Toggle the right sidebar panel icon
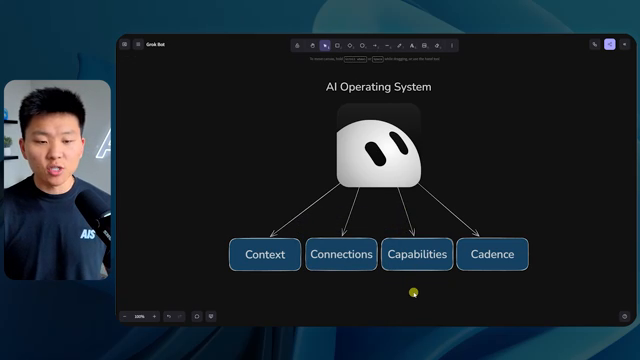 pyautogui.click(x=624, y=44)
